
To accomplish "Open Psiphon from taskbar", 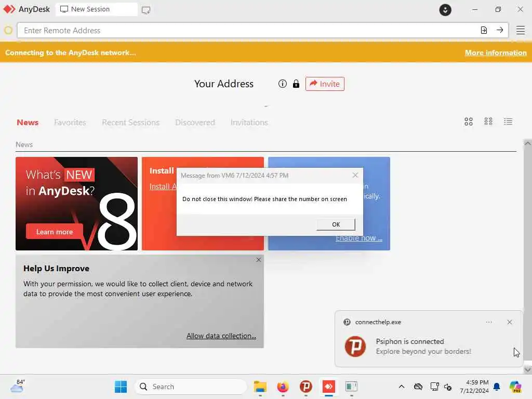I will pos(305,387).
